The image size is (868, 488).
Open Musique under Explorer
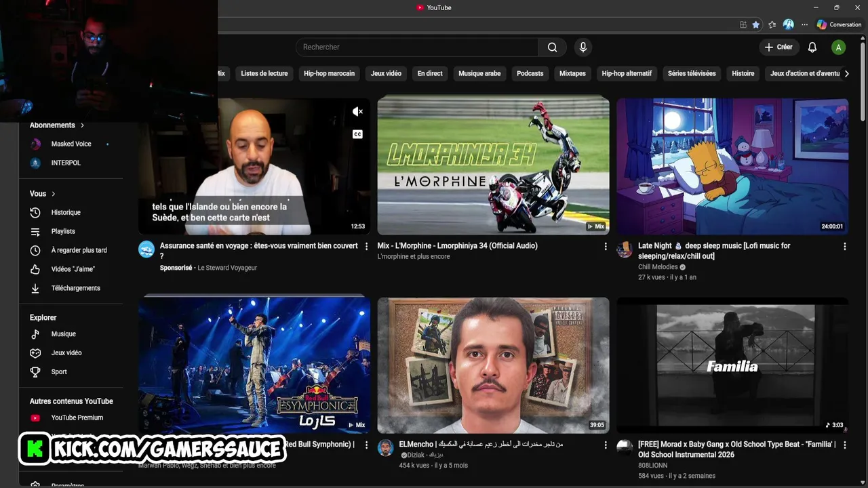pyautogui.click(x=62, y=334)
